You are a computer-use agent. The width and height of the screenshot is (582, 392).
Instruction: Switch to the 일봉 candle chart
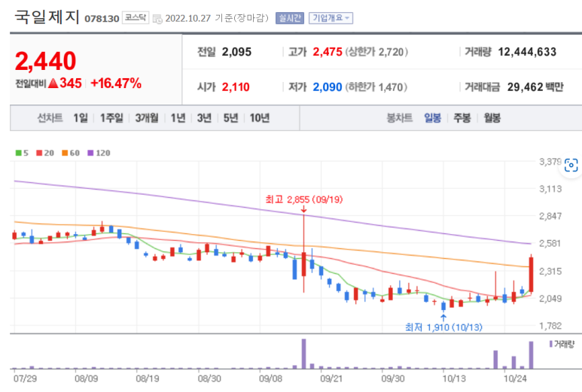click(432, 118)
